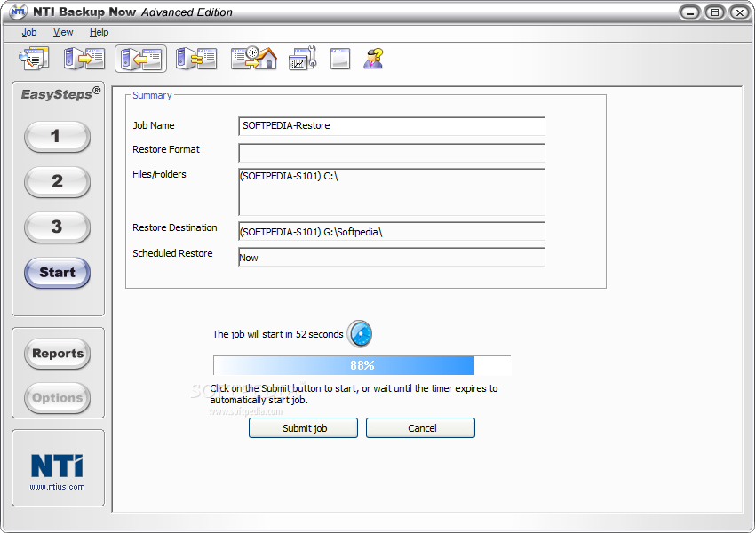756x534 pixels.
Task: Open the tools and settings chart icon
Action: pos(303,59)
